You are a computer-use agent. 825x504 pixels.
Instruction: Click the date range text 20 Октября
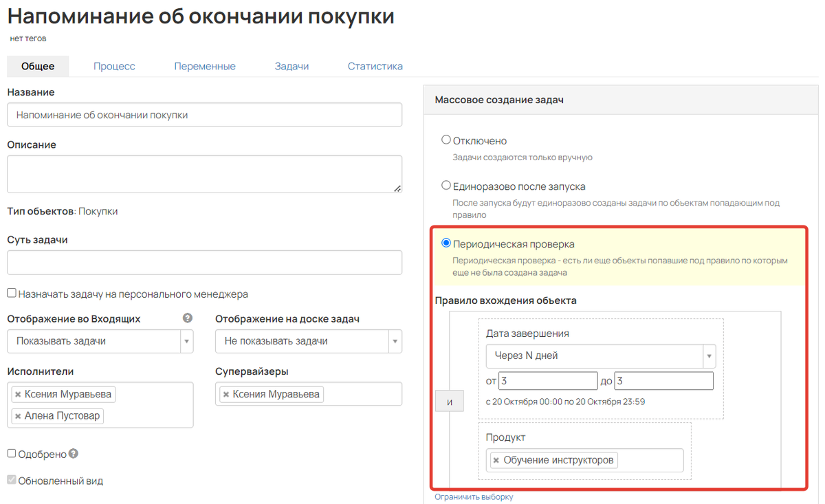[x=565, y=402]
